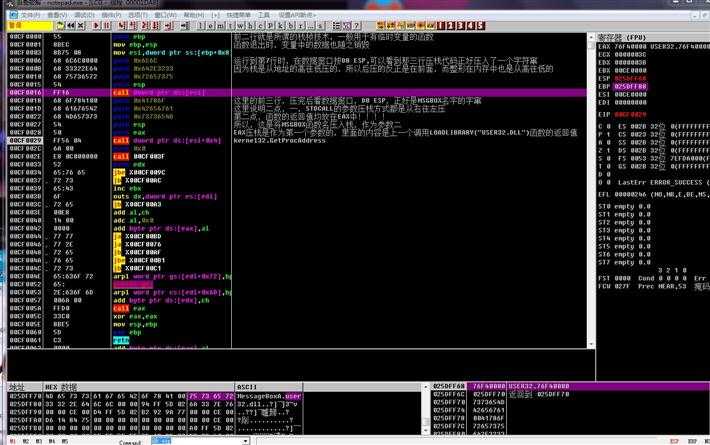Click MessageBoxA.user ASCII text in dump
The height and width of the screenshot is (445, 710).
[269, 396]
